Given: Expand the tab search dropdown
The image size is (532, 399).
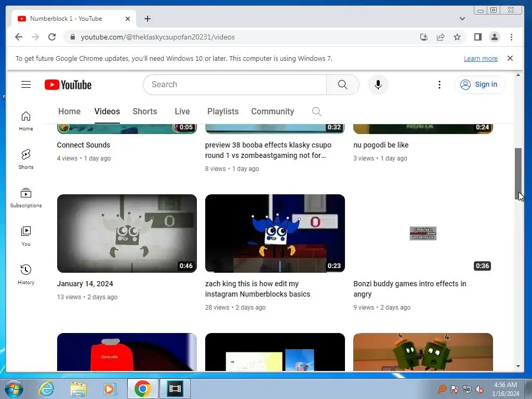Looking at the screenshot, I should [462, 19].
